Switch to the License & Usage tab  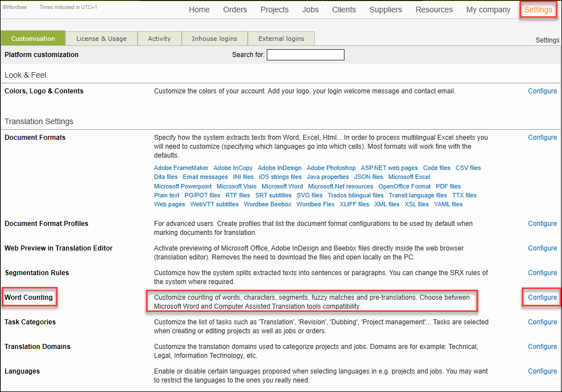click(101, 39)
